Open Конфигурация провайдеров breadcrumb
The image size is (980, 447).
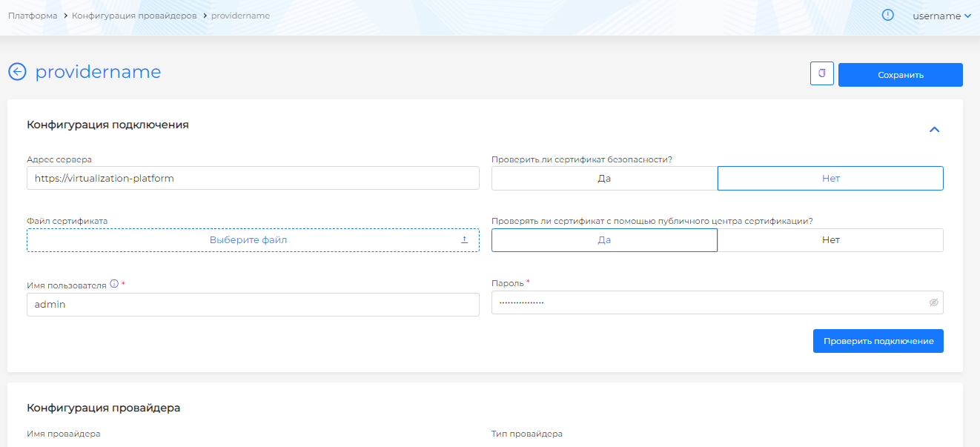coord(134,16)
